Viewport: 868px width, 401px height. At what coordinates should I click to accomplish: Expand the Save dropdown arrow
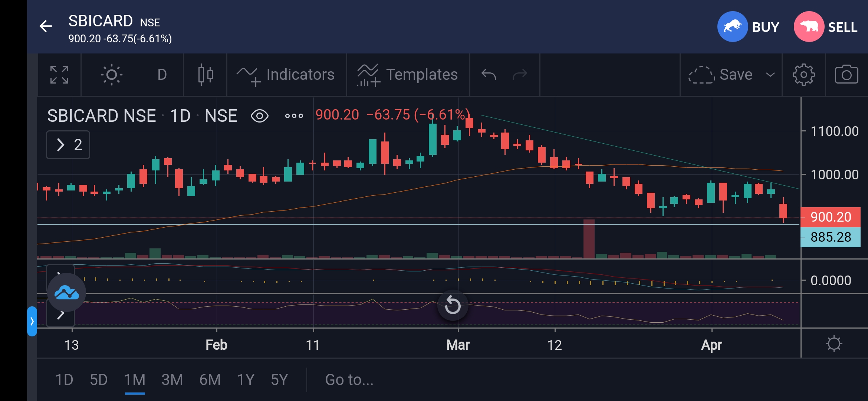770,75
